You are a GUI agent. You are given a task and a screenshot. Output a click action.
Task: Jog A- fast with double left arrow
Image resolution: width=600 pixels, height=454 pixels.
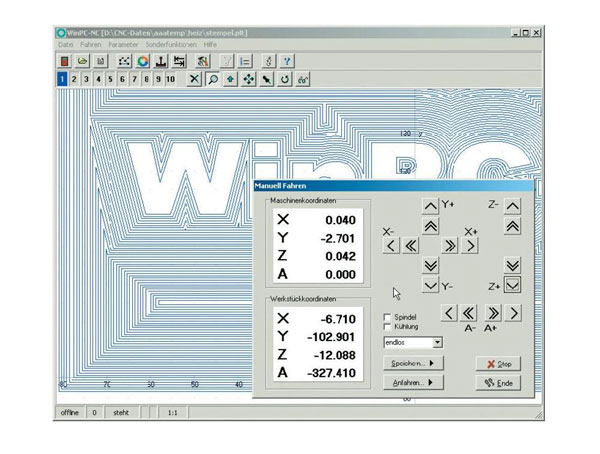coord(469,314)
